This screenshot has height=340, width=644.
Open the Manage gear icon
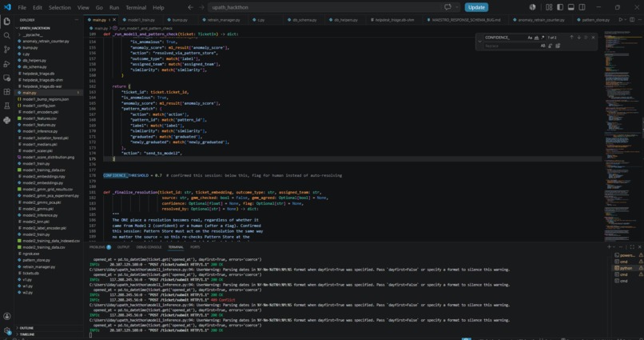[6, 330]
